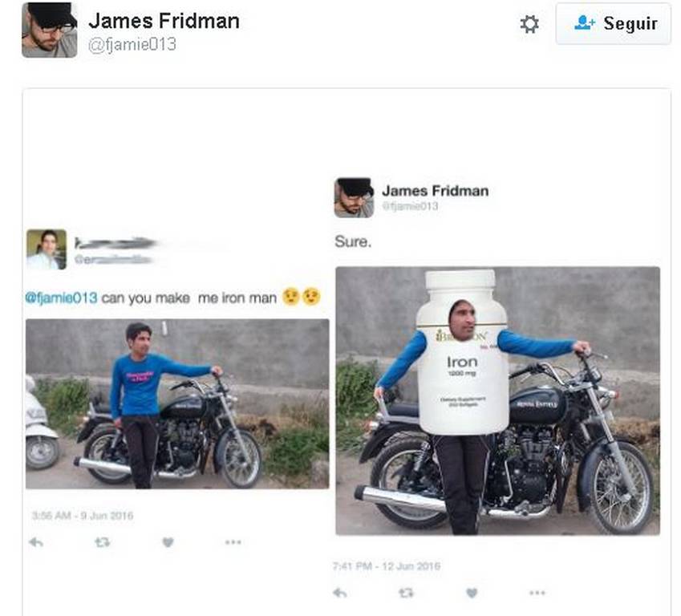681x616 pixels.
Task: Like the 'Sure.' tweet
Action: tap(472, 593)
